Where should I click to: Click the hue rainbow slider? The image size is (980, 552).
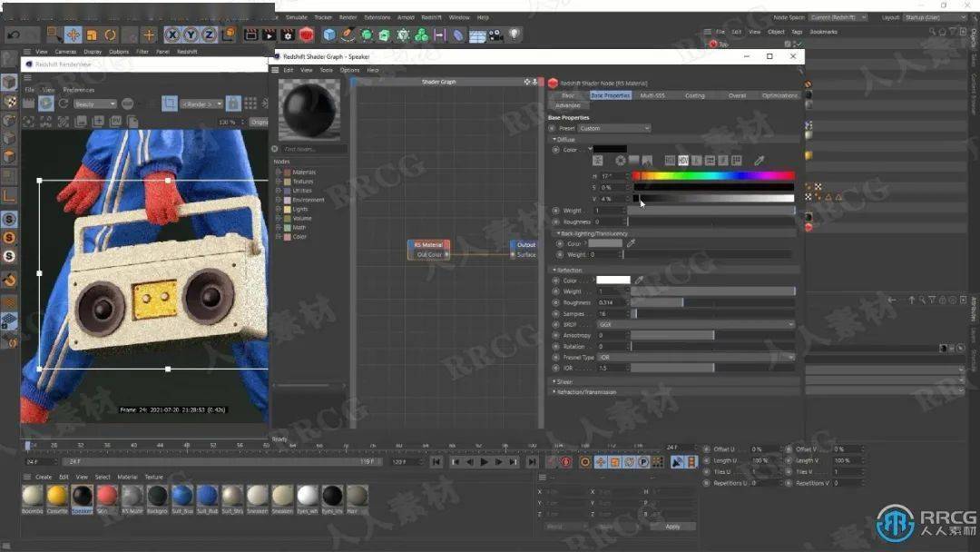pyautogui.click(x=713, y=176)
